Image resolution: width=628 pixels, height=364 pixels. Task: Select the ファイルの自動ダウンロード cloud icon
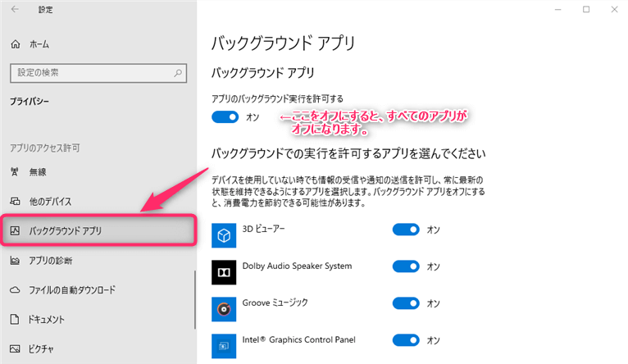coord(15,289)
